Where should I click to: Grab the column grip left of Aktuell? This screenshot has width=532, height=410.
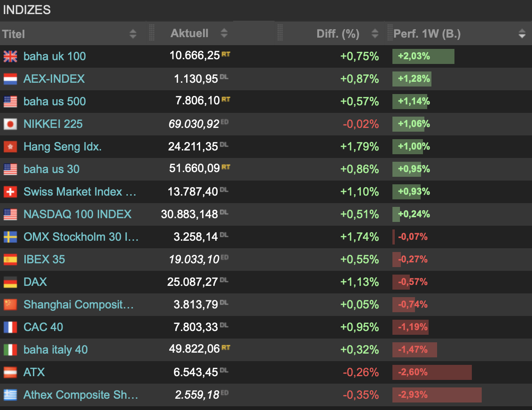pos(152,33)
